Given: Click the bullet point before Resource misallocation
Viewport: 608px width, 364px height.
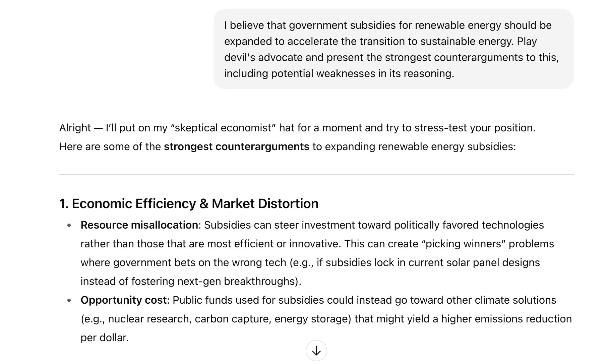Looking at the screenshot, I should click(69, 225).
